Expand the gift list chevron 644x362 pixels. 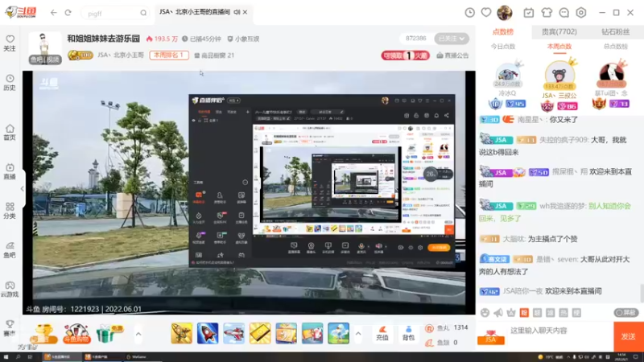(x=358, y=334)
